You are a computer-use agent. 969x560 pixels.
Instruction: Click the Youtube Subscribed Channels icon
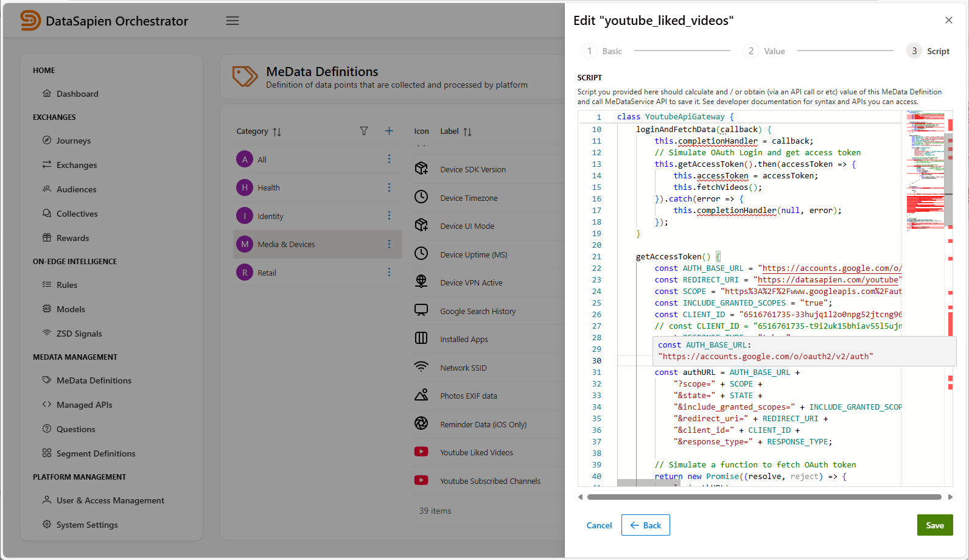point(421,480)
